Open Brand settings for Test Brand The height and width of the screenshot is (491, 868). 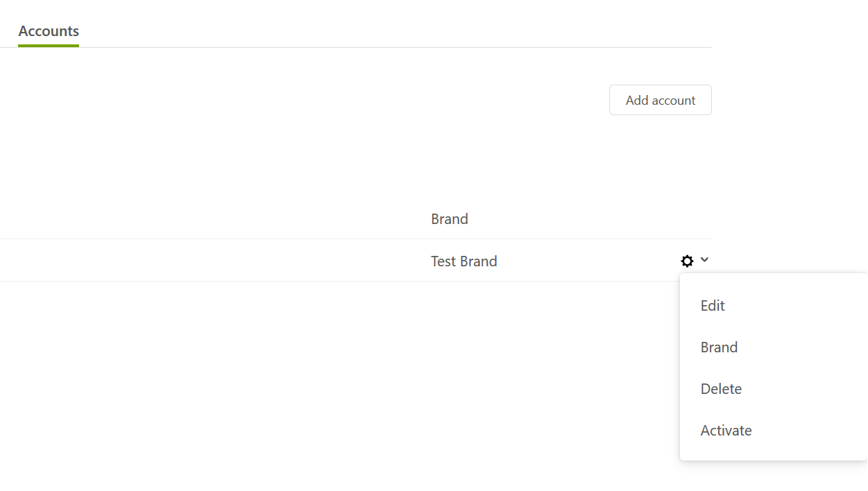point(719,347)
